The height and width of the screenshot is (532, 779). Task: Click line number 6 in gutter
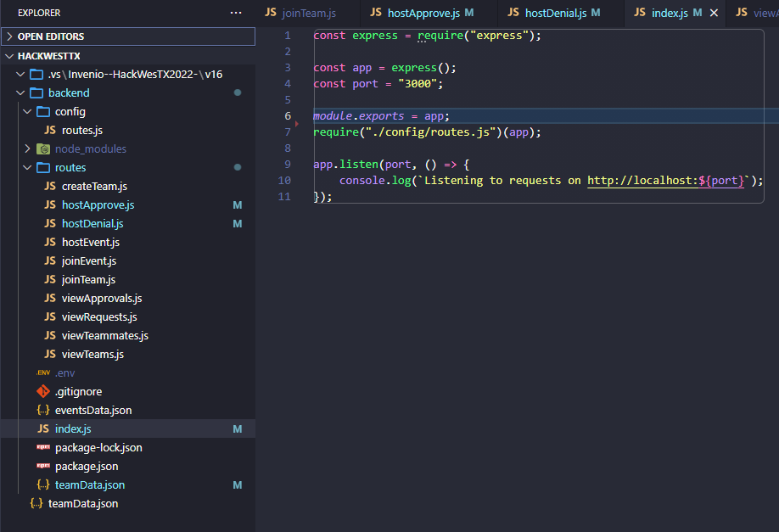click(x=288, y=116)
